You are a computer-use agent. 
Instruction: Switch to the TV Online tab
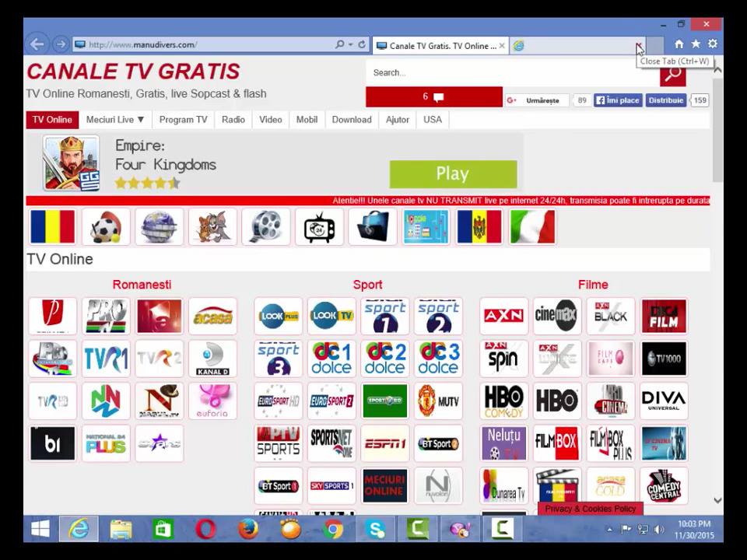(x=52, y=120)
